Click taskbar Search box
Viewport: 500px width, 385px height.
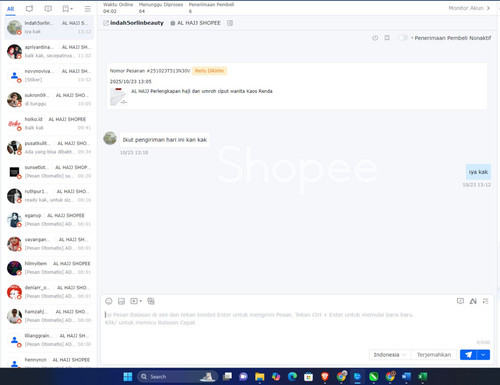(177, 377)
